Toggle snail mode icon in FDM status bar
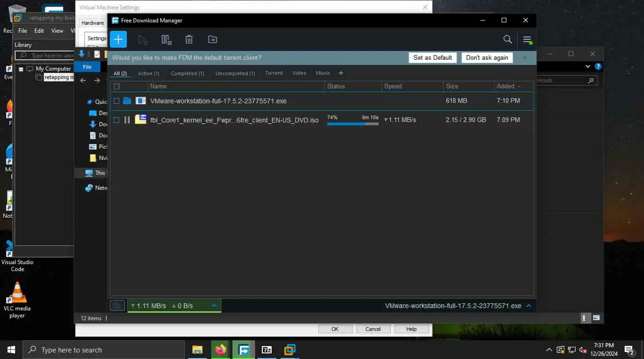Viewport: 644px width, 359px height. click(117, 306)
